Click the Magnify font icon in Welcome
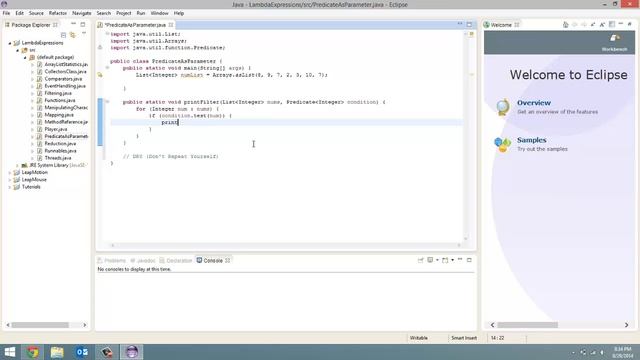Screen dimensions: 640x360 pyautogui.click(x=602, y=24)
